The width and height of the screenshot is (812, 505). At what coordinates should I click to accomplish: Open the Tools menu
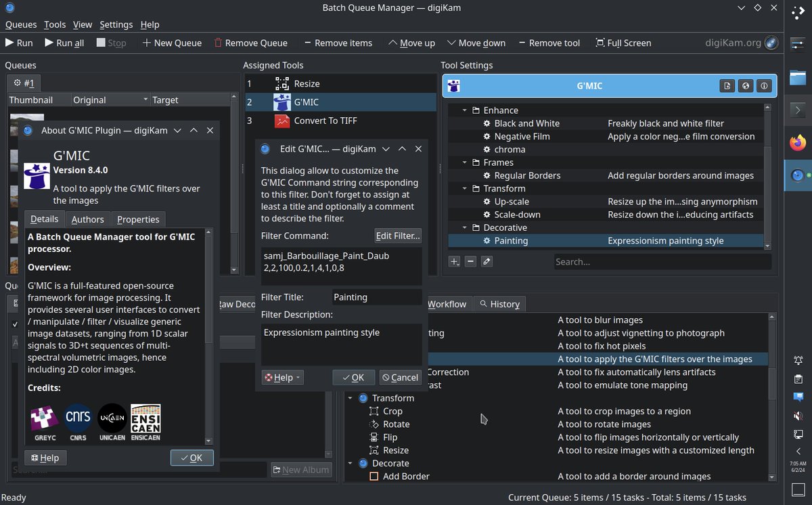click(x=55, y=24)
